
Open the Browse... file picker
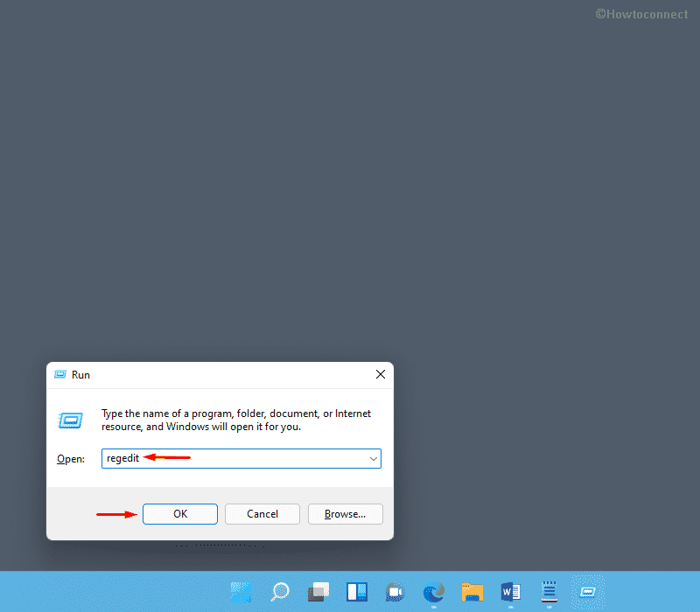(345, 514)
